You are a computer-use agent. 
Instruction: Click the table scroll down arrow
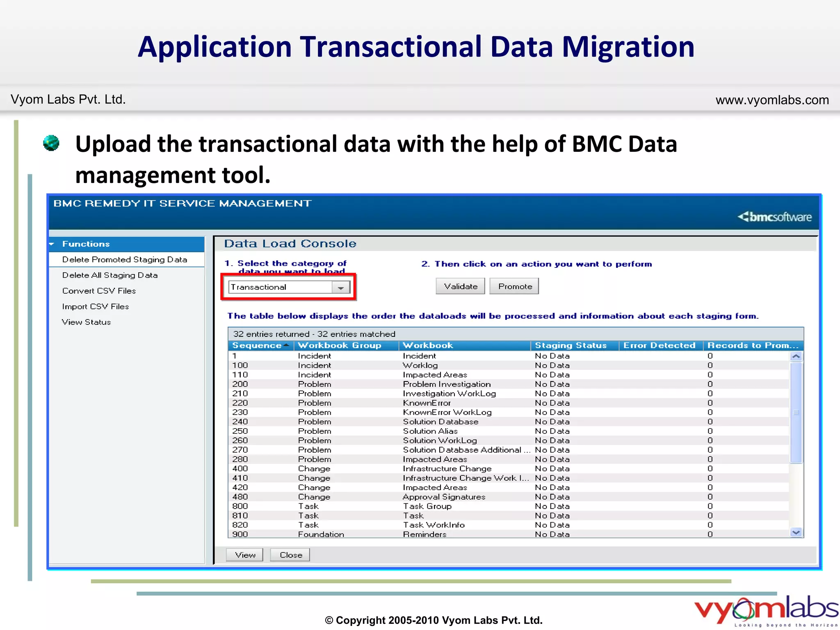click(x=796, y=532)
